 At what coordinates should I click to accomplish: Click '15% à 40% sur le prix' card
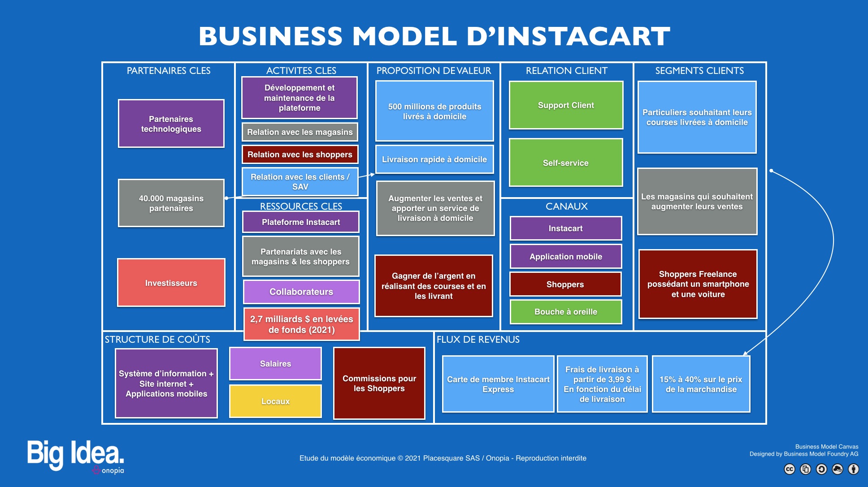701,384
